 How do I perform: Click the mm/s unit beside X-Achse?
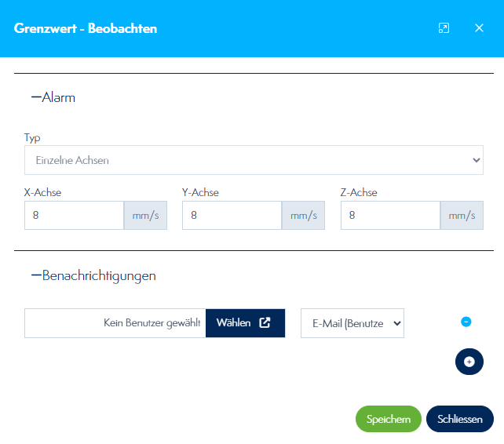pos(145,215)
